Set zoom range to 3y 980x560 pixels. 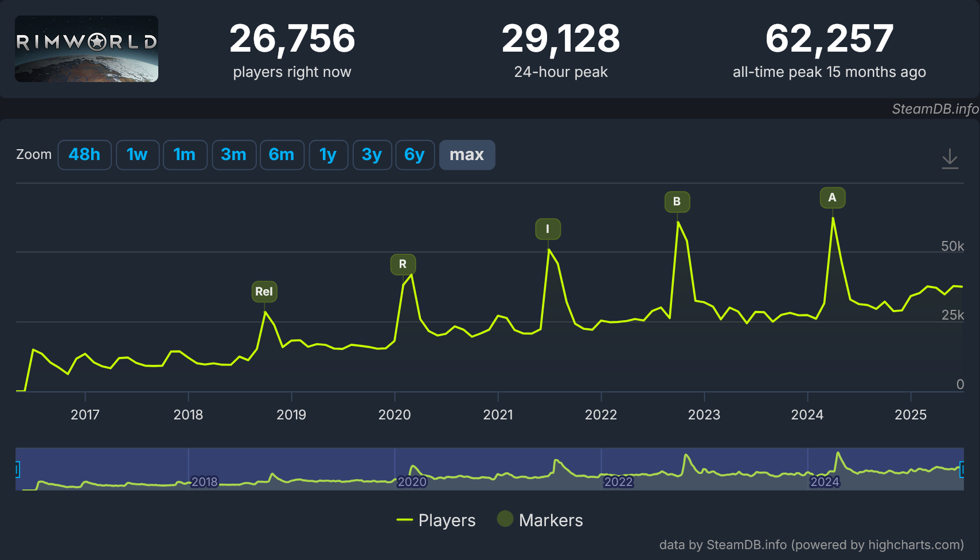coord(372,155)
